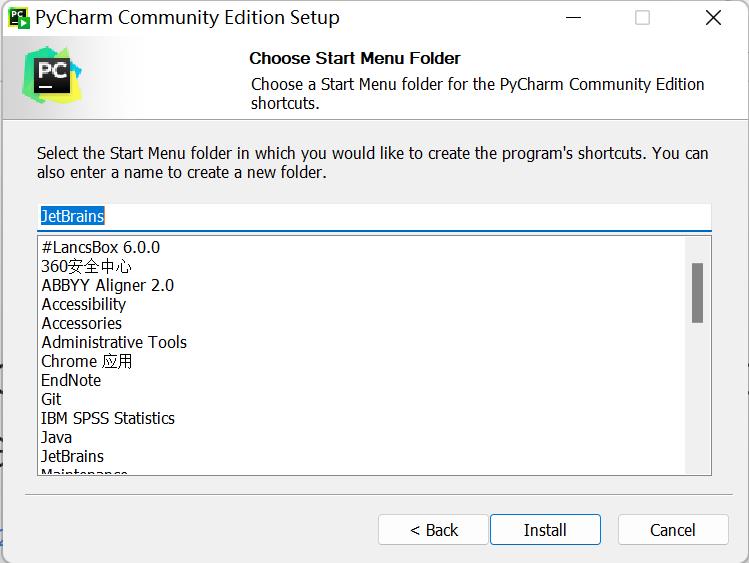Cancel the PyCharm setup

(x=672, y=530)
